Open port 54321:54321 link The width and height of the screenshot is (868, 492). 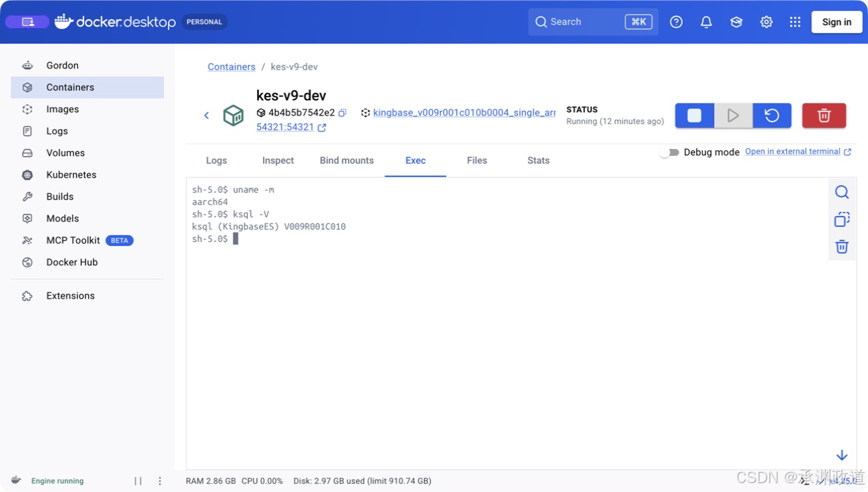coord(291,127)
